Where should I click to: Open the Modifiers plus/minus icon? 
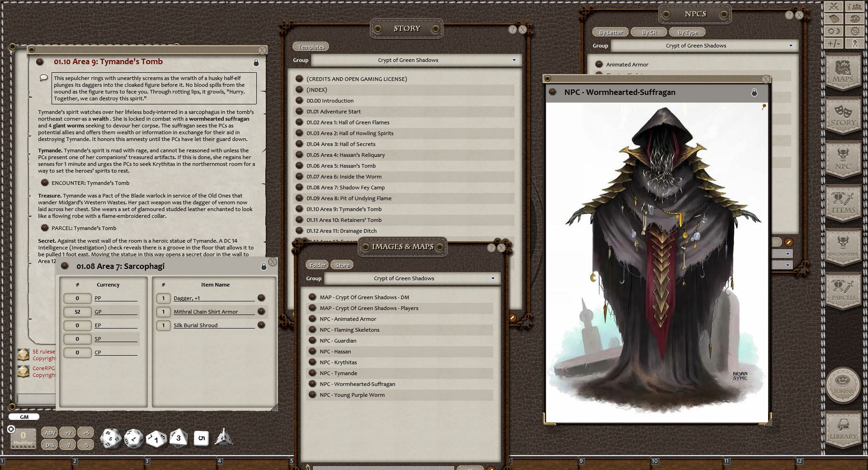pyautogui.click(x=834, y=43)
